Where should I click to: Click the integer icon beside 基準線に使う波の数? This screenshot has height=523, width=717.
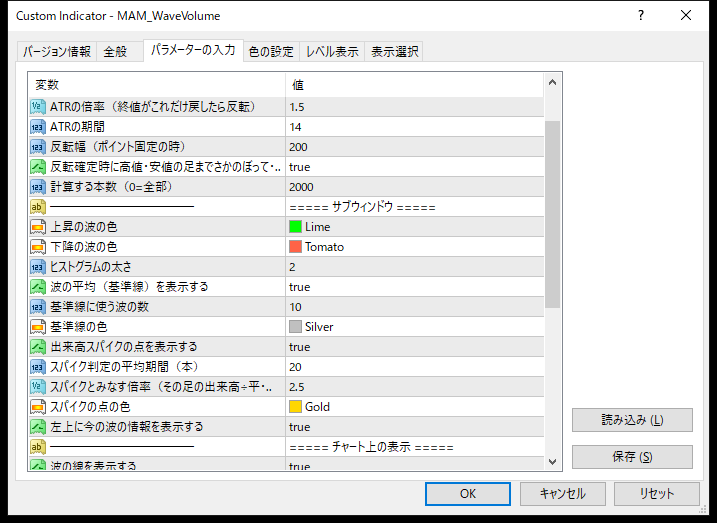(38, 307)
